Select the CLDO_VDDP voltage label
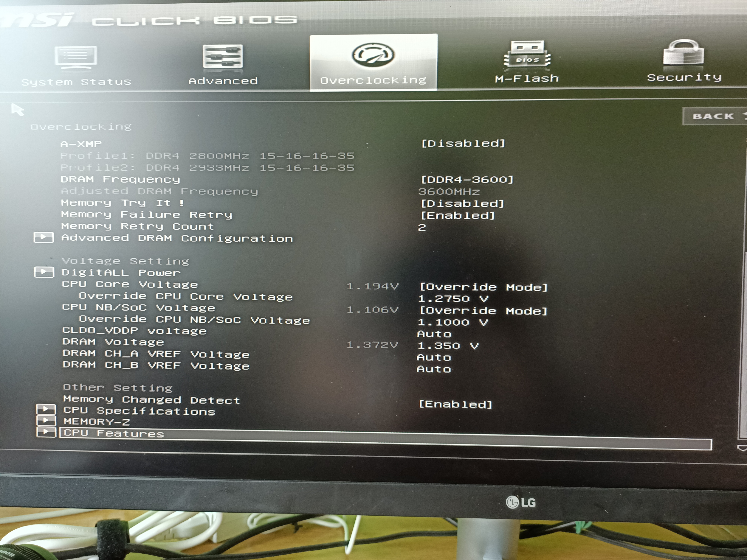 tap(134, 330)
